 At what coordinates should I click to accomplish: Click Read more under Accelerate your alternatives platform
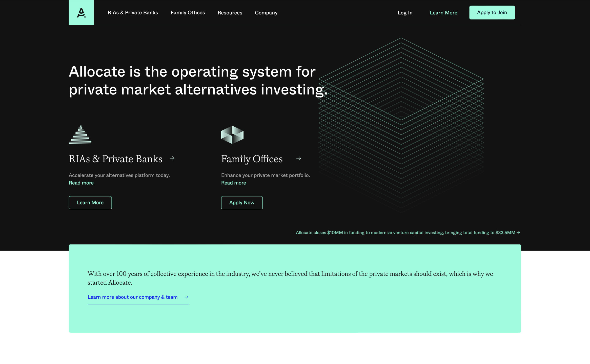point(81,183)
